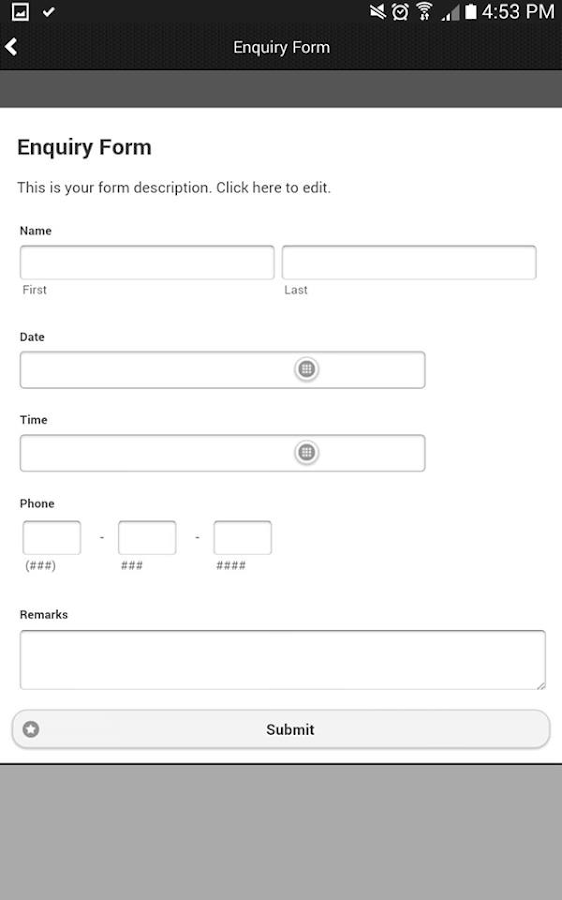Tap the Wi-Fi status icon

pyautogui.click(x=424, y=11)
